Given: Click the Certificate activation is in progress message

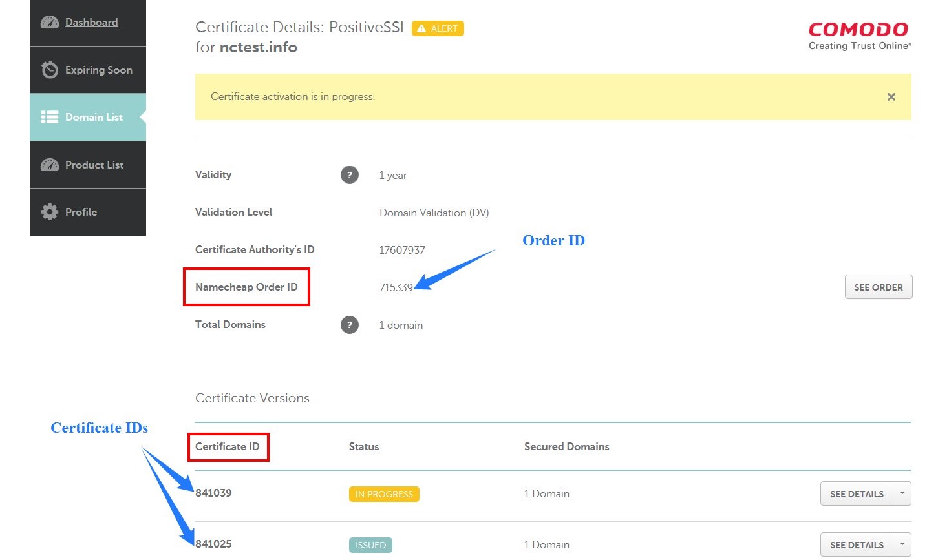Looking at the screenshot, I should 293,96.
